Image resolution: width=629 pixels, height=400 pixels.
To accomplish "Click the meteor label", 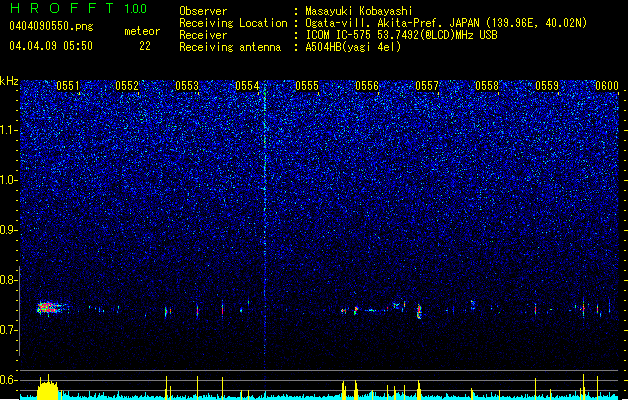I will (x=142, y=31).
